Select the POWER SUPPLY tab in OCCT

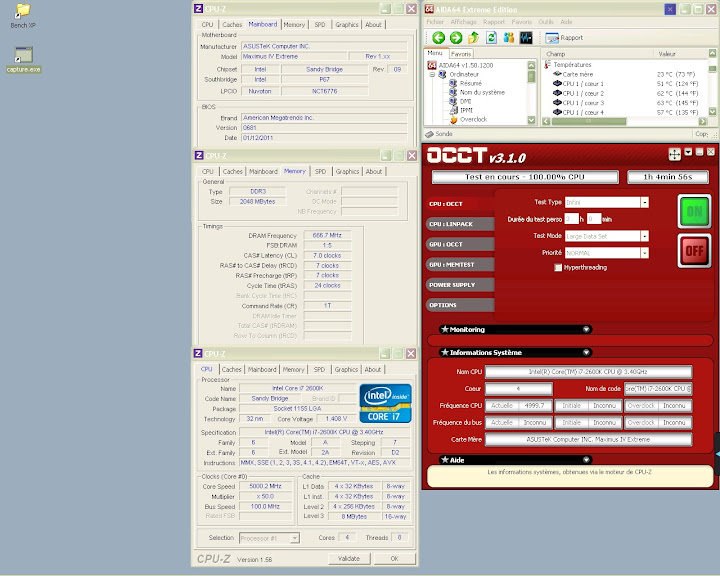tap(460, 285)
